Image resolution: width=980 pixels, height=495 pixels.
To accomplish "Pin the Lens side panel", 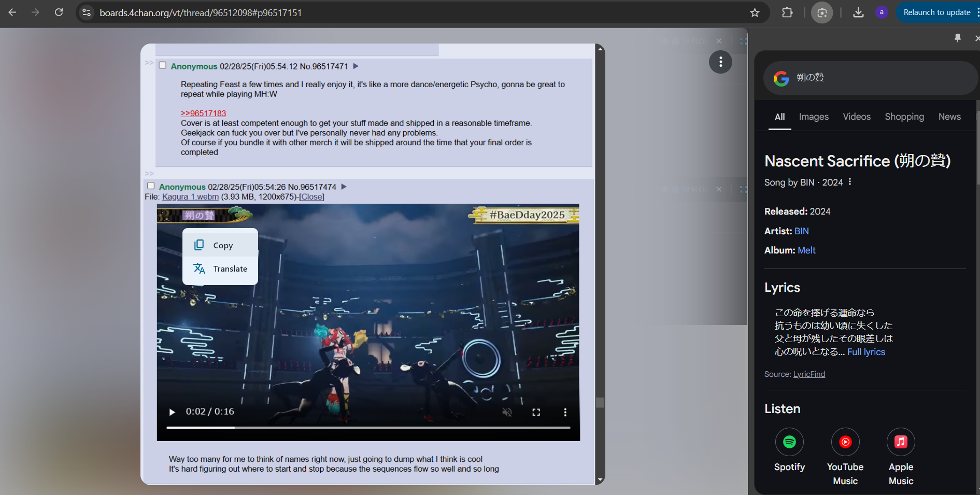I will coord(958,38).
